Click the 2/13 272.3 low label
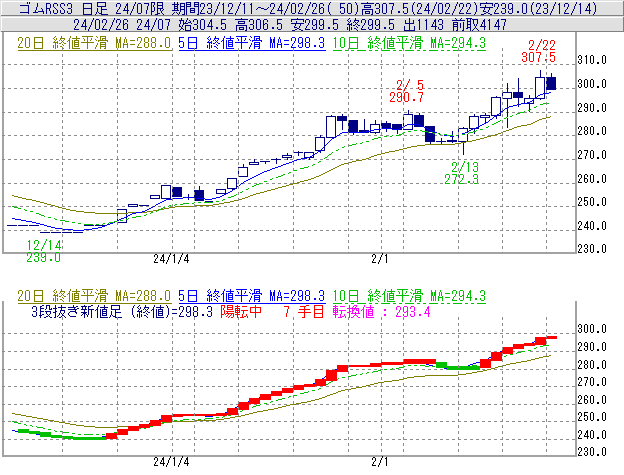The height and width of the screenshot is (475, 624). 462,173
